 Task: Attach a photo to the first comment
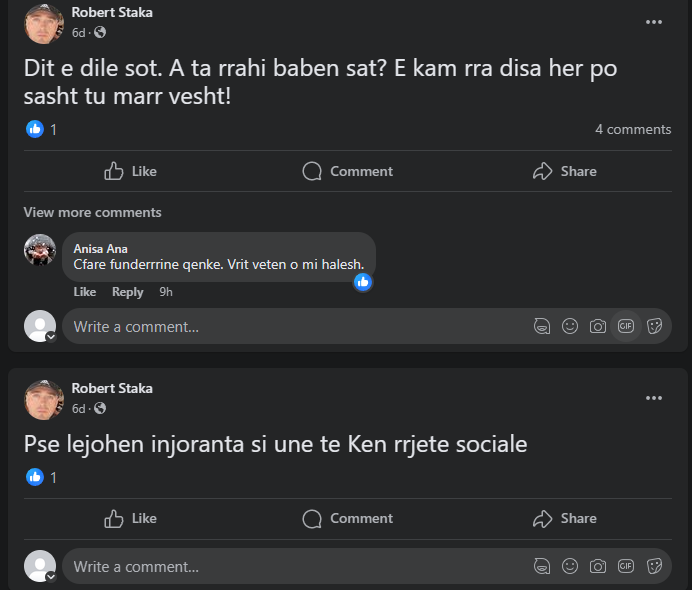(x=598, y=326)
